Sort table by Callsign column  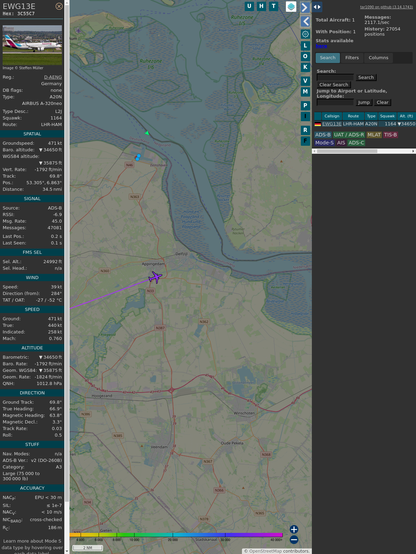pyautogui.click(x=332, y=116)
